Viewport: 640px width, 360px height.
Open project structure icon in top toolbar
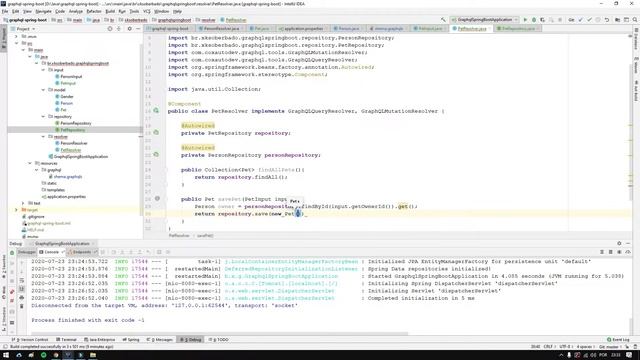618,20
